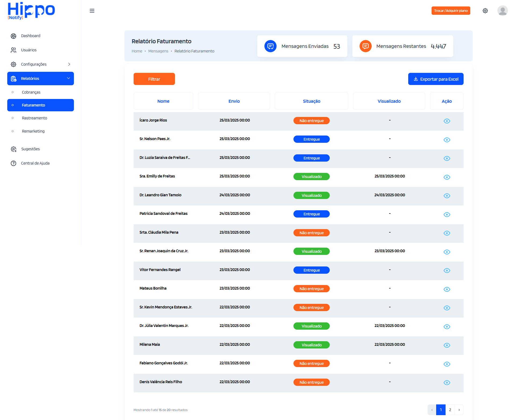Viewport: 520px width, 420px height.
Task: View Milena Maia's message details
Action: point(447,345)
